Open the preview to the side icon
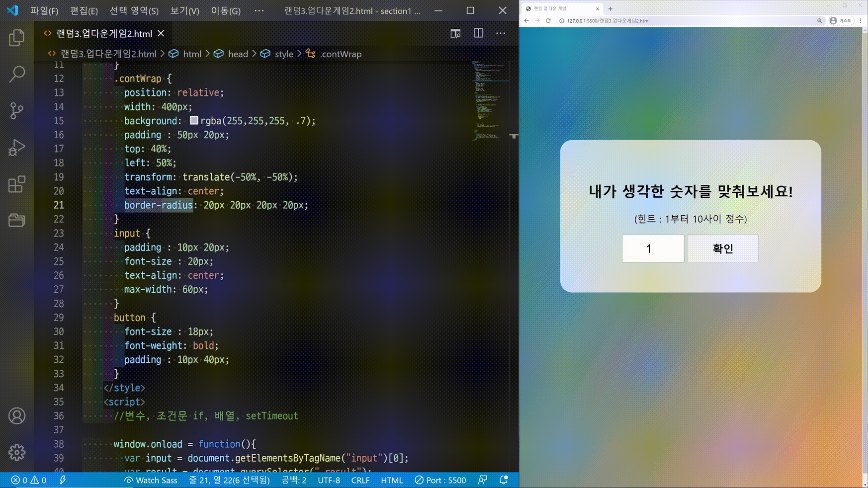 [455, 33]
